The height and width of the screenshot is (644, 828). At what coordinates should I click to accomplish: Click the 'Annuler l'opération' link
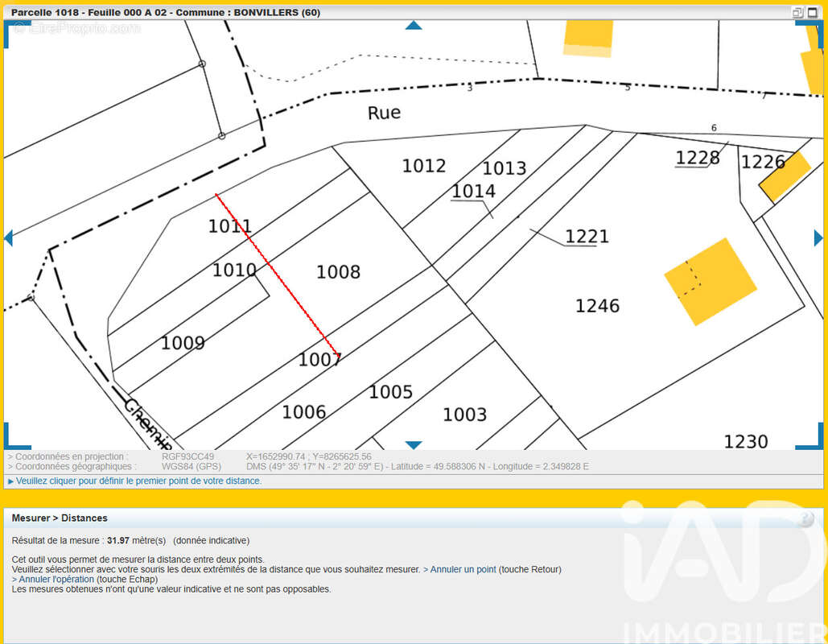click(53, 579)
